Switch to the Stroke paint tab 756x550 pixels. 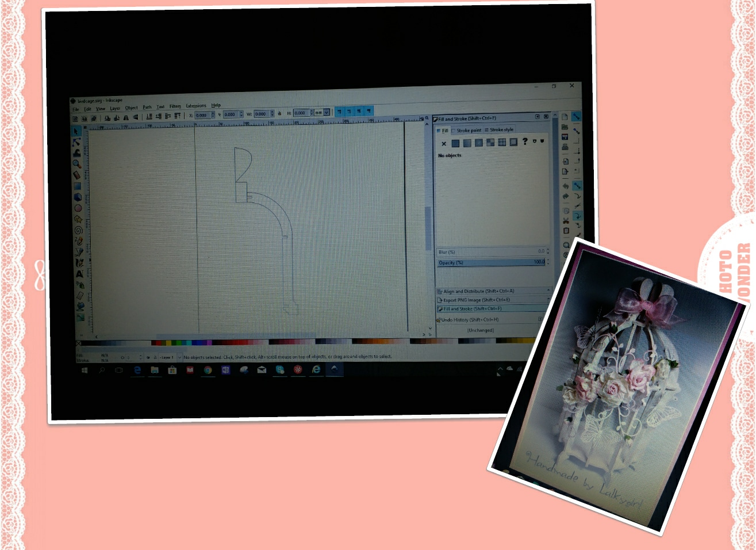click(467, 131)
